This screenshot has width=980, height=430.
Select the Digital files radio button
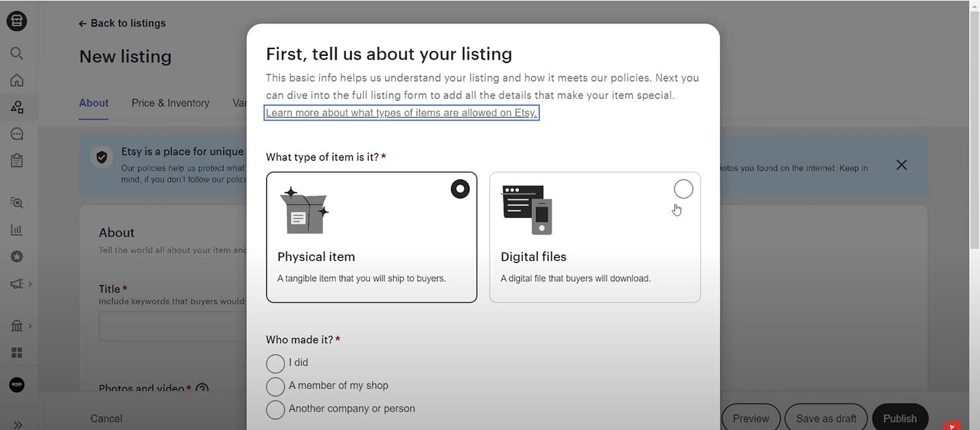coord(683,189)
